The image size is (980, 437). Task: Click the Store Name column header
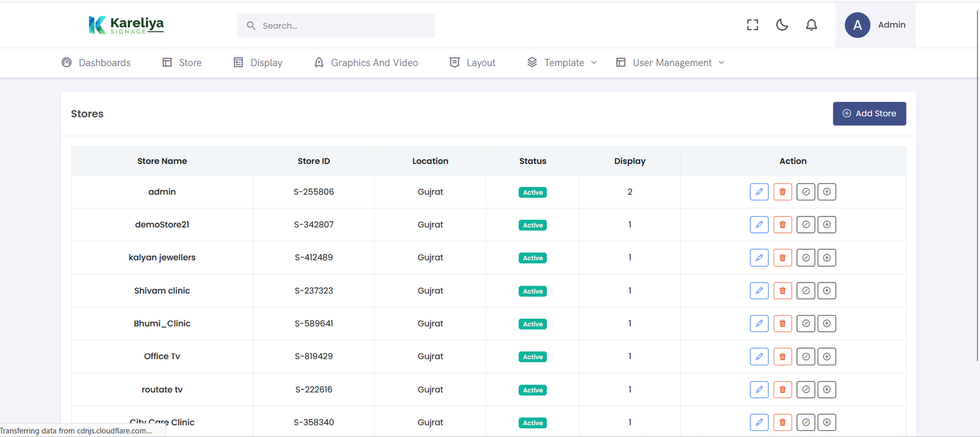click(162, 161)
